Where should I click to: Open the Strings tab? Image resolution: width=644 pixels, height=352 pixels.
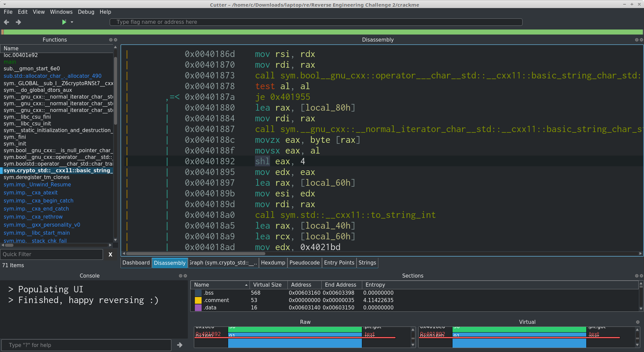coord(367,263)
